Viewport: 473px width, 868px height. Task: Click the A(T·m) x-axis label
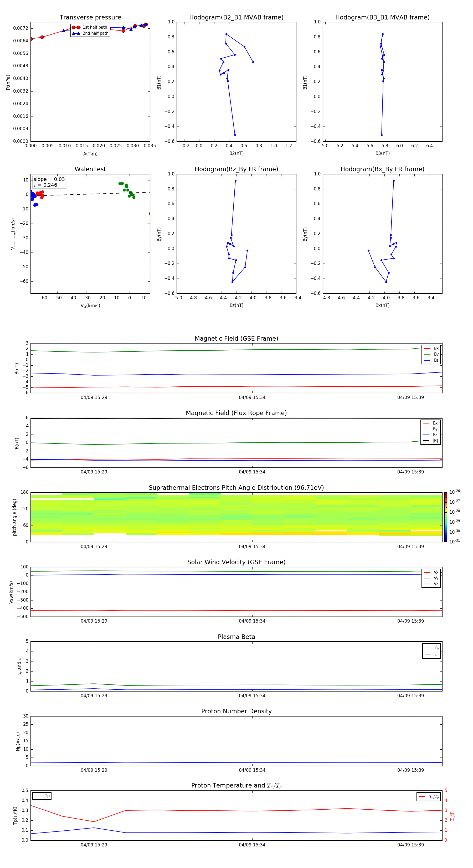pyautogui.click(x=90, y=154)
